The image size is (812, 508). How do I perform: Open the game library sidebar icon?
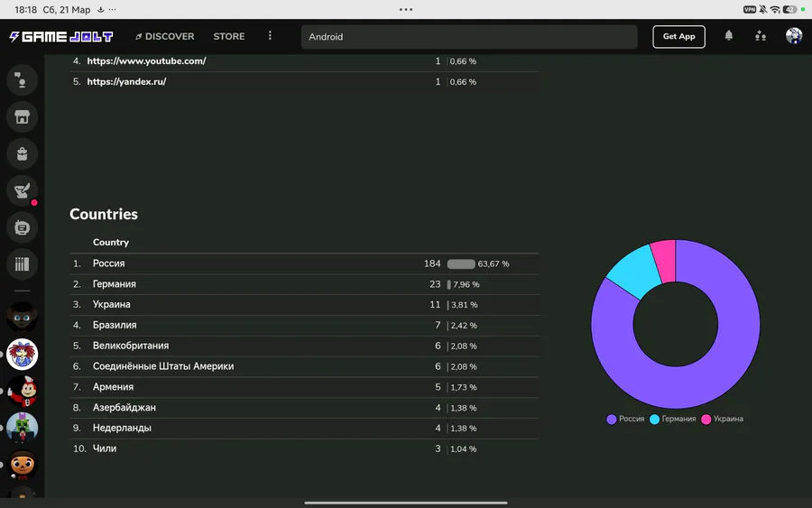pos(22,264)
